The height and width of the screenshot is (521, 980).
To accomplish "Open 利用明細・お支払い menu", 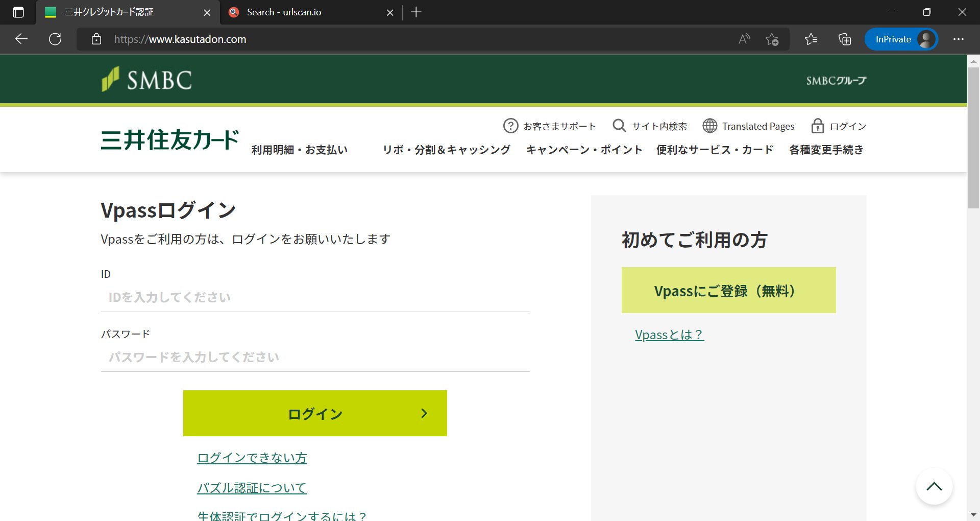I will pos(300,150).
